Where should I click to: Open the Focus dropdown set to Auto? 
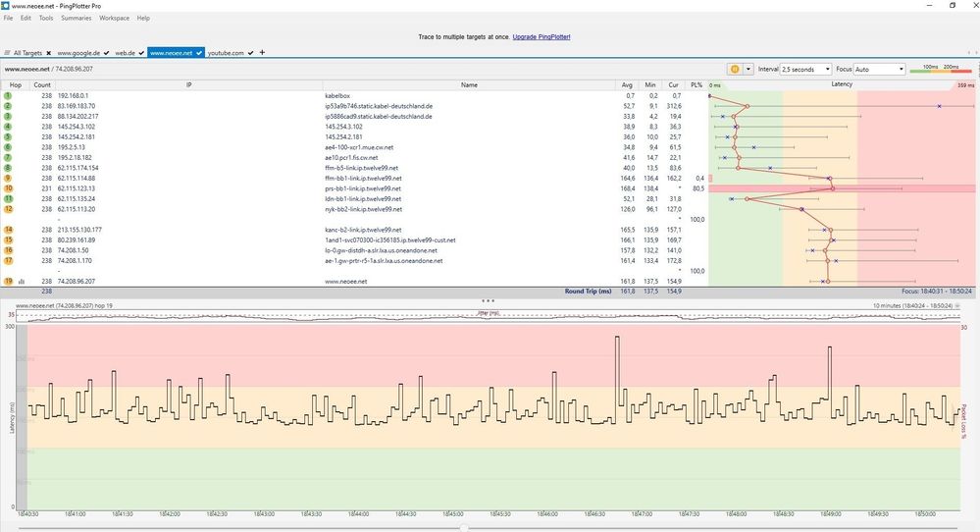879,69
